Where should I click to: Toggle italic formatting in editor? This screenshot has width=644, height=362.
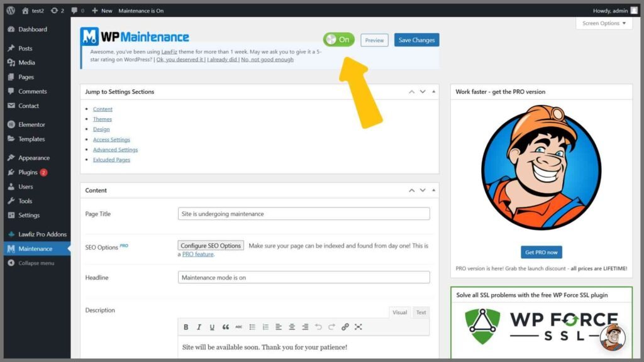coord(199,327)
